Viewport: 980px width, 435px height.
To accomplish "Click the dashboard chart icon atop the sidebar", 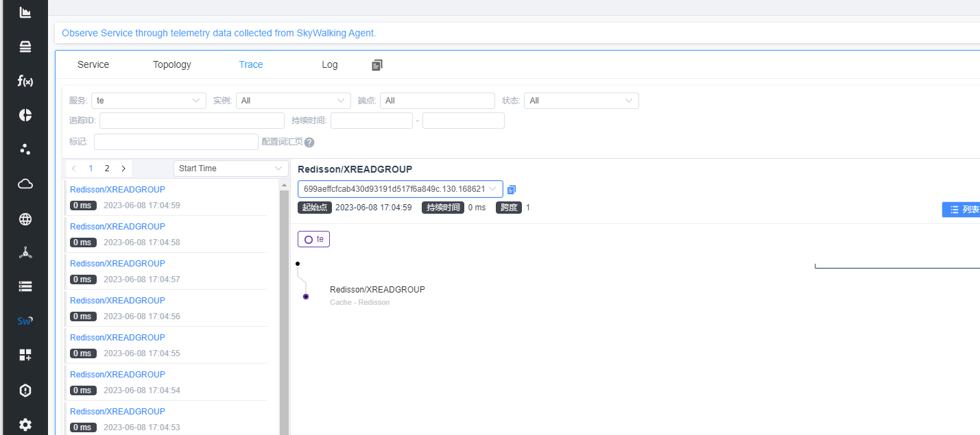I will pyautogui.click(x=25, y=12).
